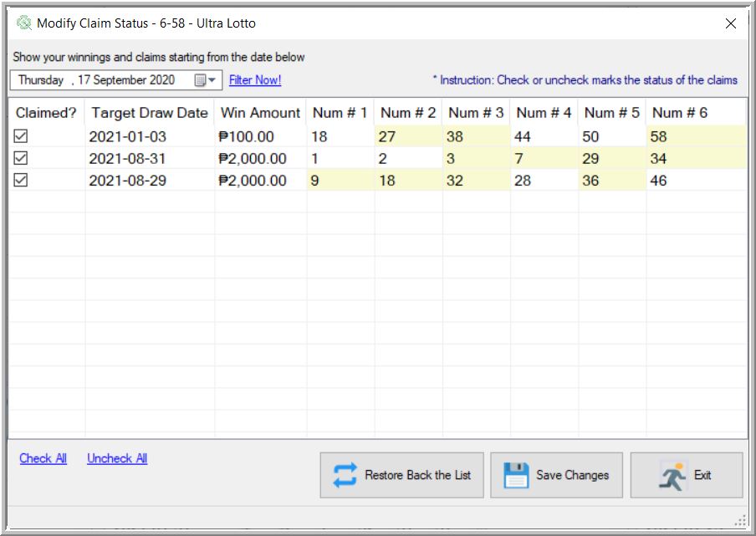
Task: Click number 32 in the 2021-08-29 row
Action: coord(477,181)
